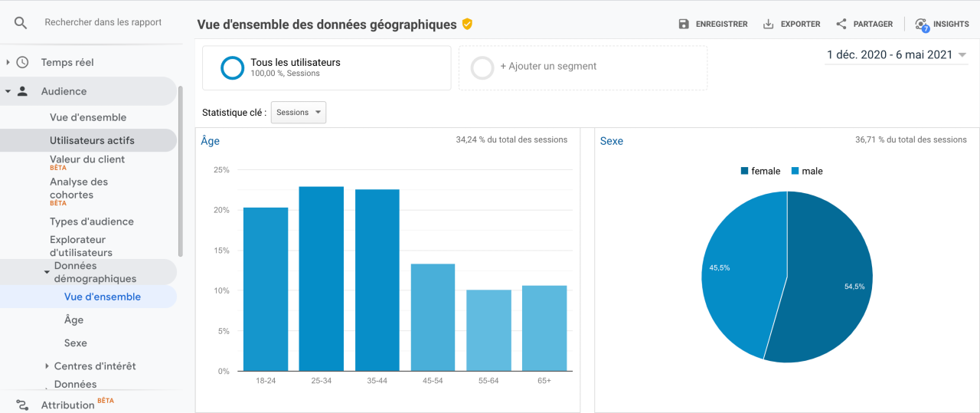Click the female legend color swatch
Viewport: 980px width, 413px height.
pos(744,171)
